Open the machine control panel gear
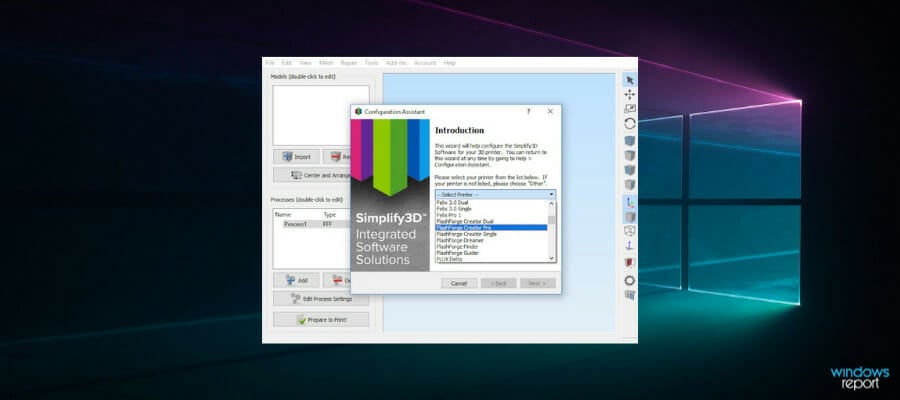900x400 pixels. 630,281
